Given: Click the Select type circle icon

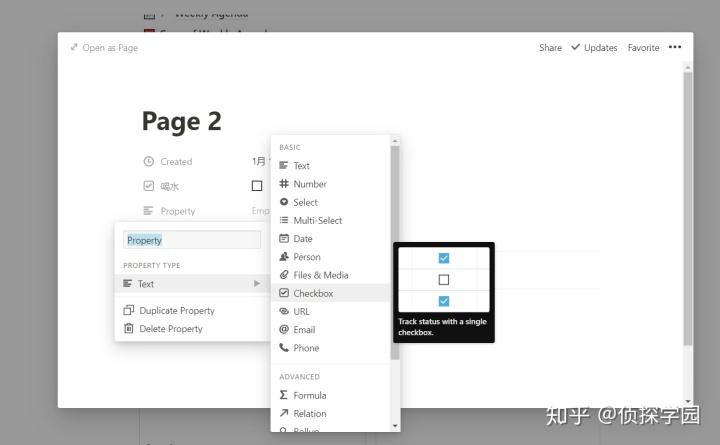Looking at the screenshot, I should (x=284, y=202).
